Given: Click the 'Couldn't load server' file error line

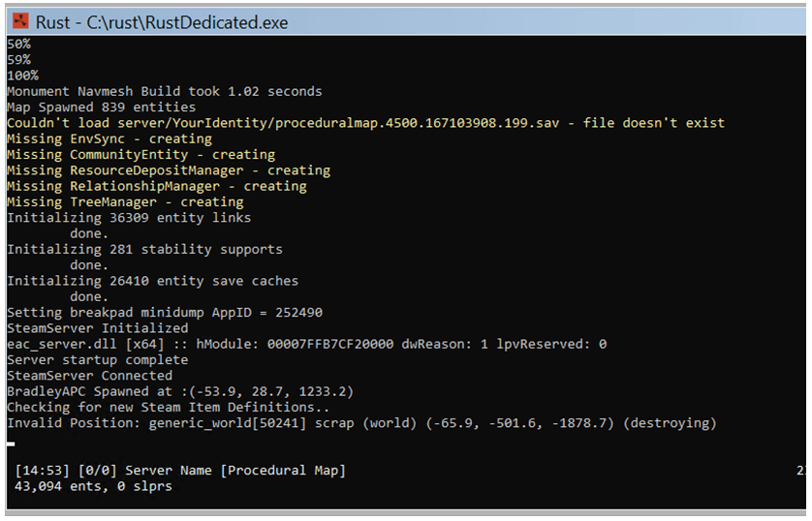Looking at the screenshot, I should [x=365, y=123].
